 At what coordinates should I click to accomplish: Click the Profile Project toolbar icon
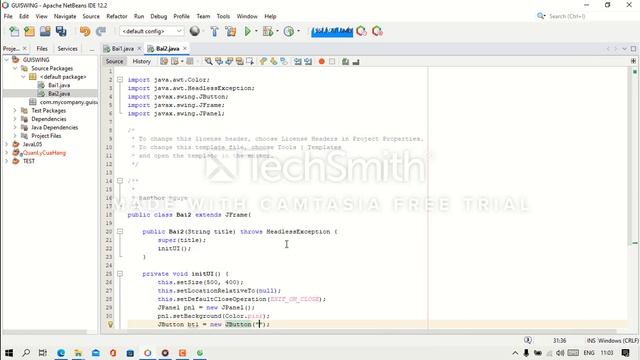coord(289,31)
